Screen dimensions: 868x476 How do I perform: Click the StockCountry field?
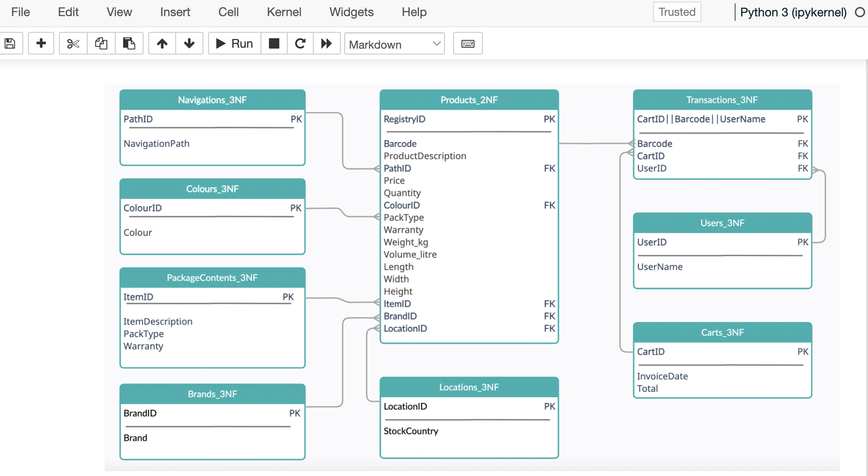point(411,431)
